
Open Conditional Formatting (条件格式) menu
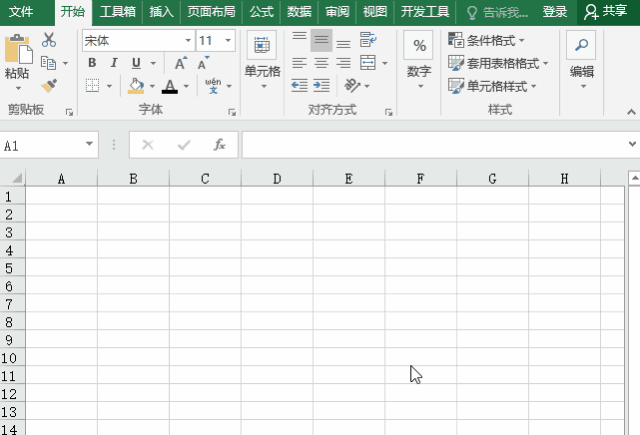(x=486, y=40)
